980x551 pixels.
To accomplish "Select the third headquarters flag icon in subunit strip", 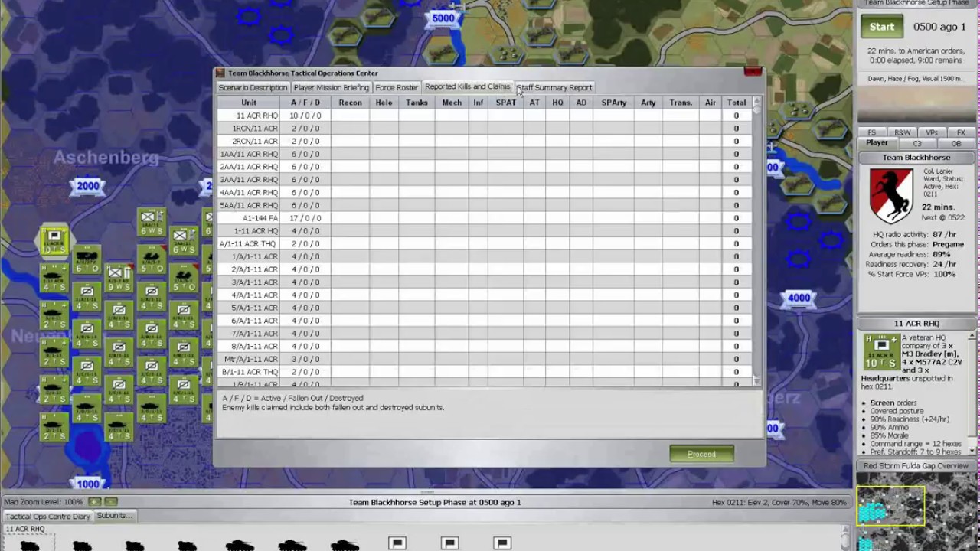I will [502, 543].
